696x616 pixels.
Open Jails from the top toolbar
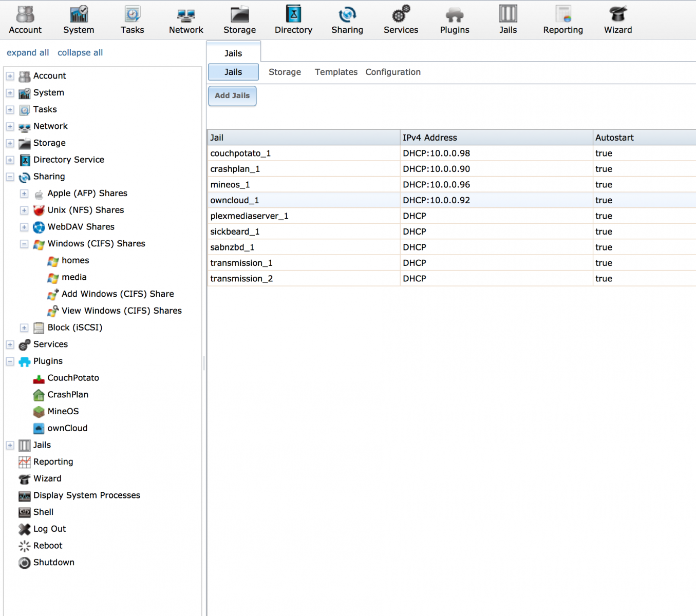coord(508,20)
